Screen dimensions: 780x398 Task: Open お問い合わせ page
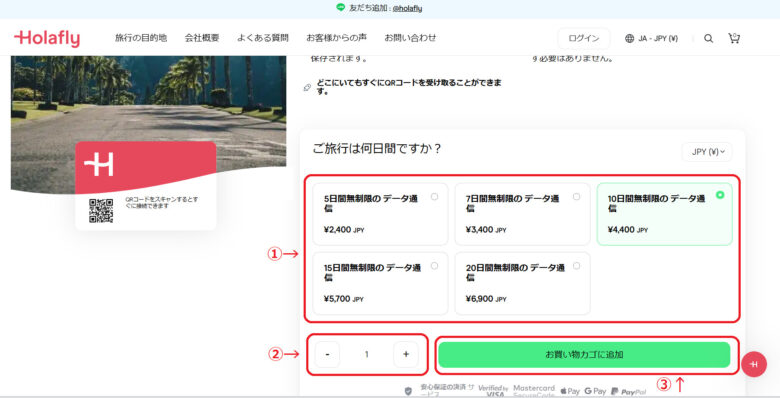click(410, 38)
